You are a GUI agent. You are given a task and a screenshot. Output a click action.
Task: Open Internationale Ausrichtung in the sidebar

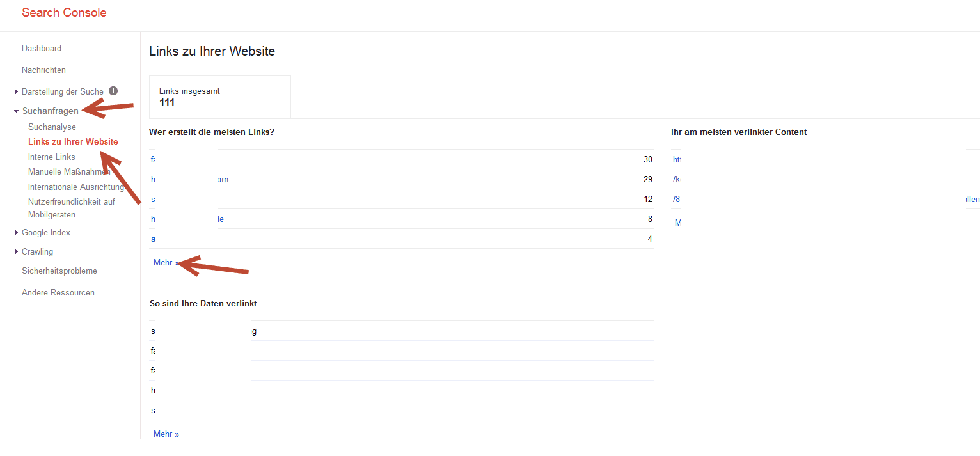click(x=76, y=187)
